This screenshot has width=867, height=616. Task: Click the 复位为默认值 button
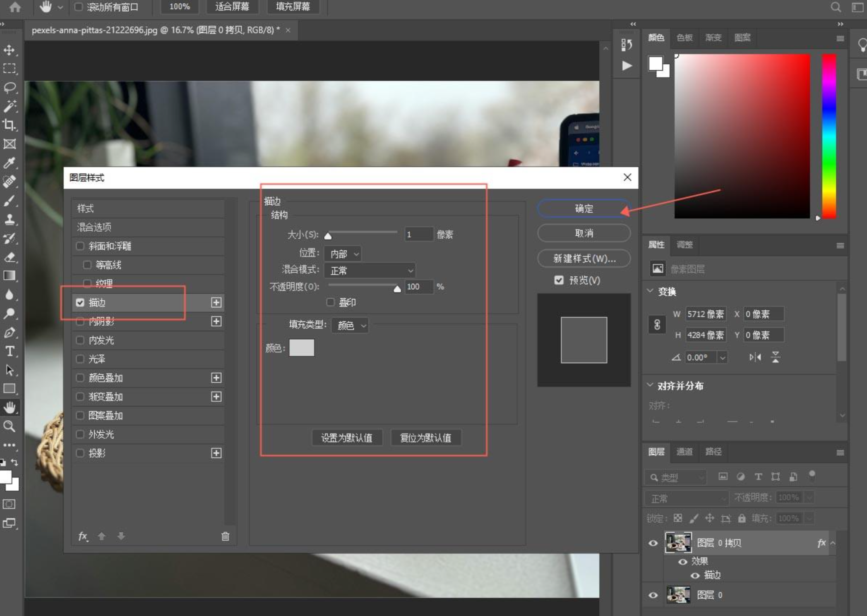point(426,438)
